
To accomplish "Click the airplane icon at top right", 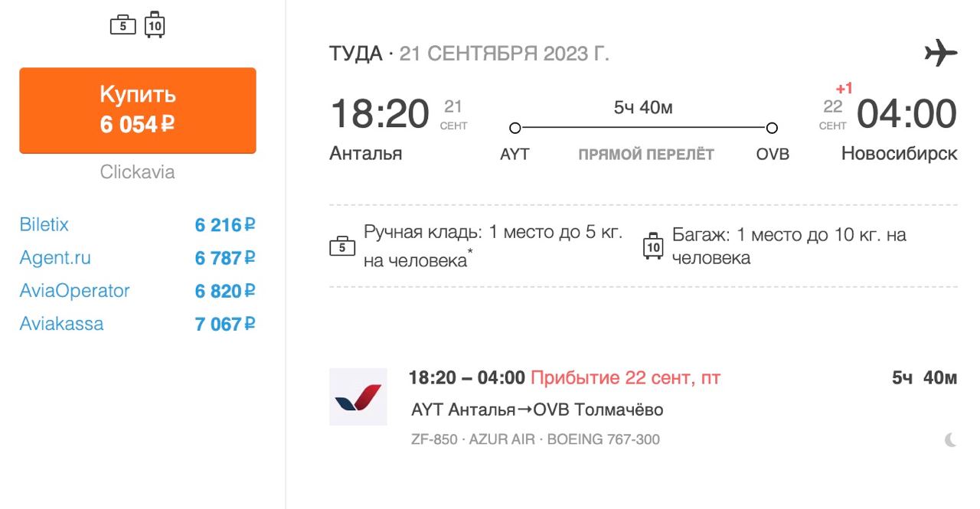I will 941,54.
